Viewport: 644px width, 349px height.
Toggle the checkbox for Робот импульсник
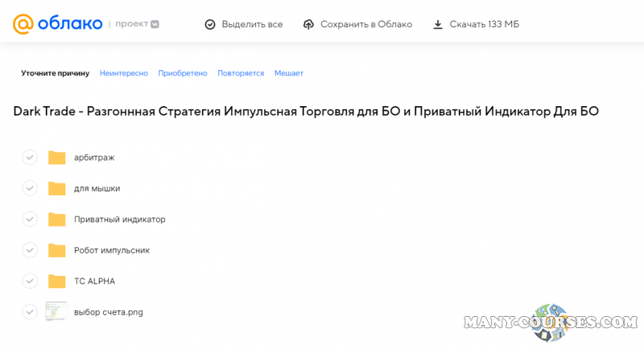click(x=30, y=250)
